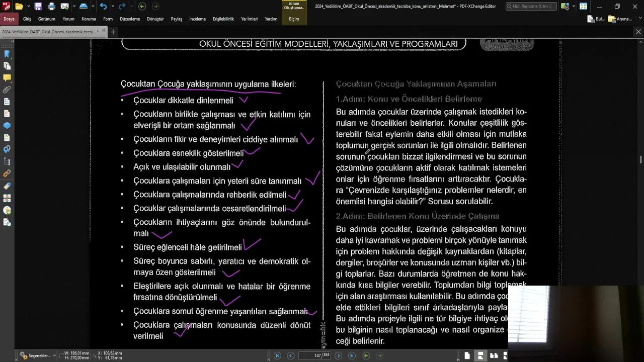Image resolution: width=644 pixels, height=362 pixels.
Task: Select single page layout icon
Action: pyautogui.click(x=467, y=355)
